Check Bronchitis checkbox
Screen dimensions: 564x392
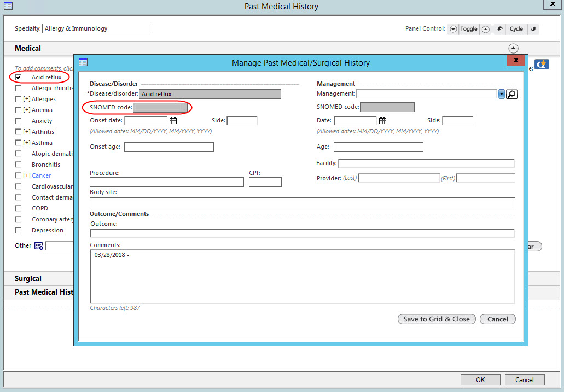(x=18, y=165)
